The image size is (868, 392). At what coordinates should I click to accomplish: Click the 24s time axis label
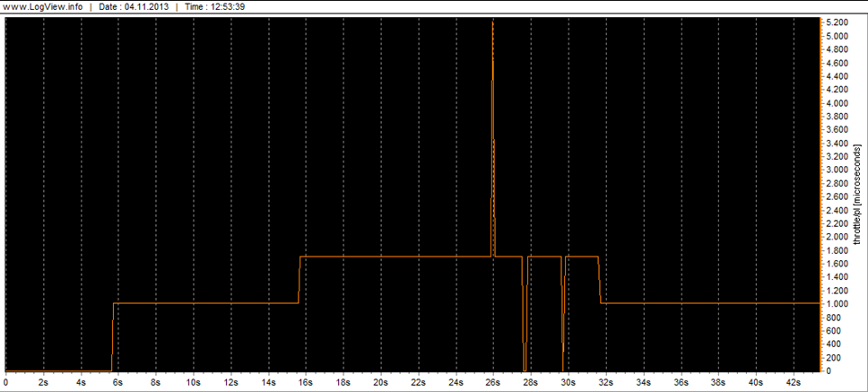point(456,382)
